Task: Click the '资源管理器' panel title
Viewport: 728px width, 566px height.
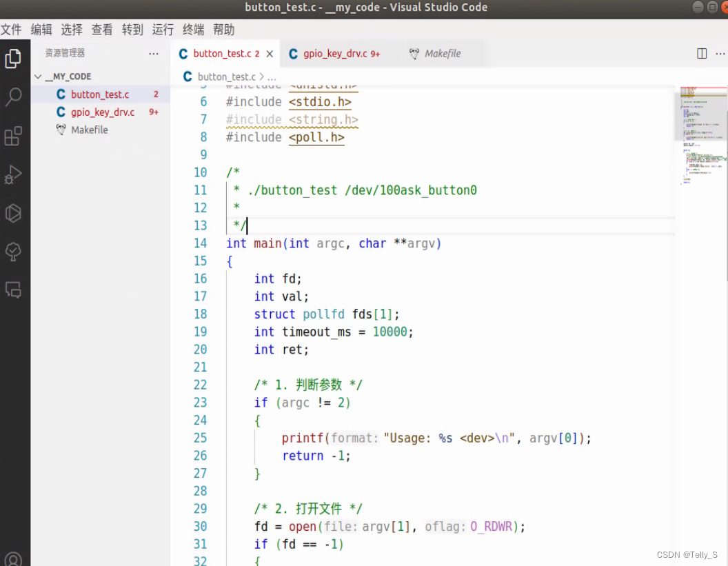Action: 65,53
